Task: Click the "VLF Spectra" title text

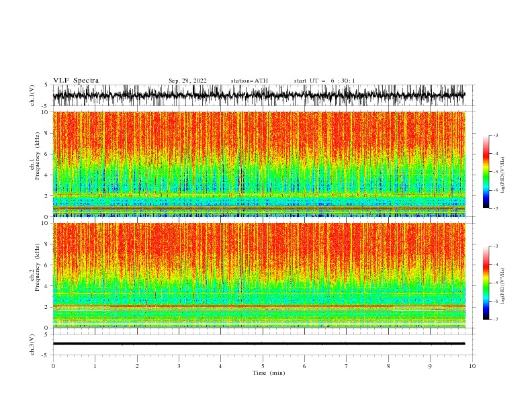Action: 76,81
